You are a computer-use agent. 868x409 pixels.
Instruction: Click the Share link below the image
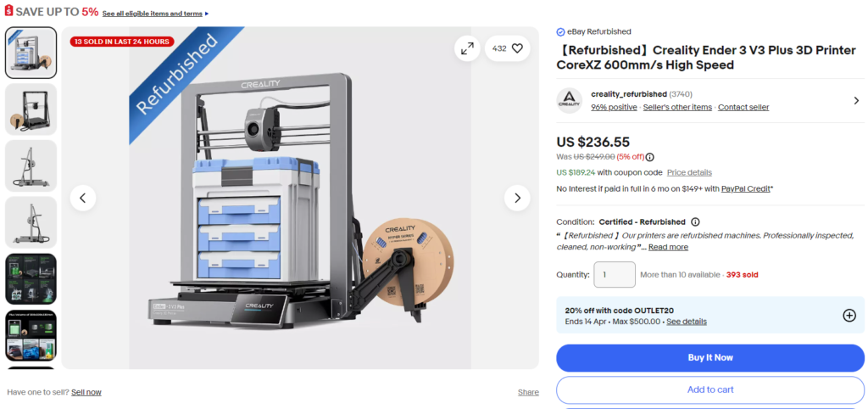[528, 392]
